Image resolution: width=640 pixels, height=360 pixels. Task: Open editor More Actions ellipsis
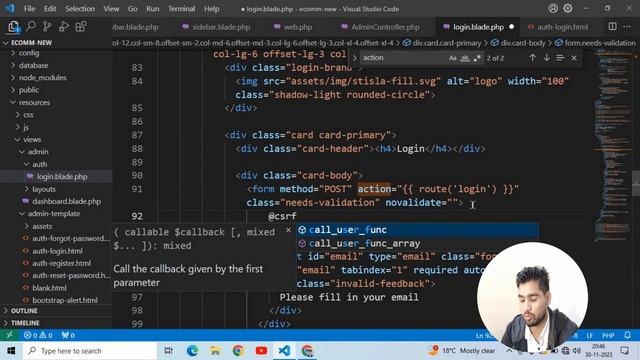click(x=627, y=27)
